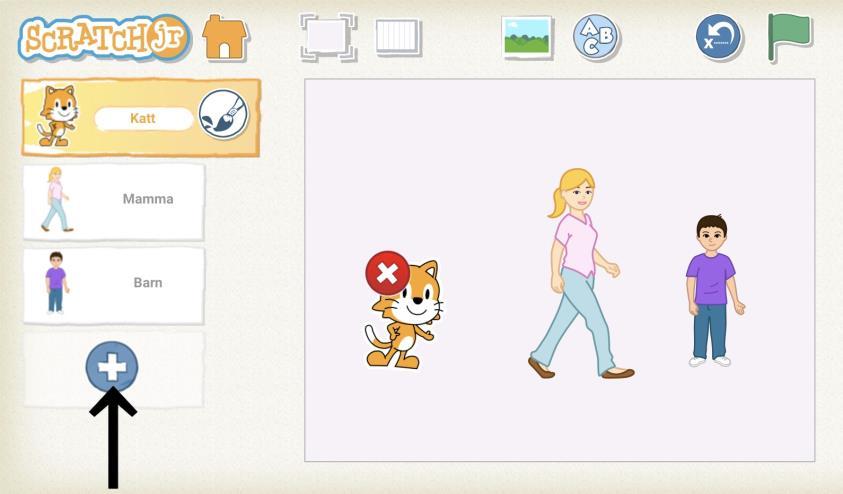The image size is (843, 494).
Task: Delete the cat with the red X
Action: [387, 273]
